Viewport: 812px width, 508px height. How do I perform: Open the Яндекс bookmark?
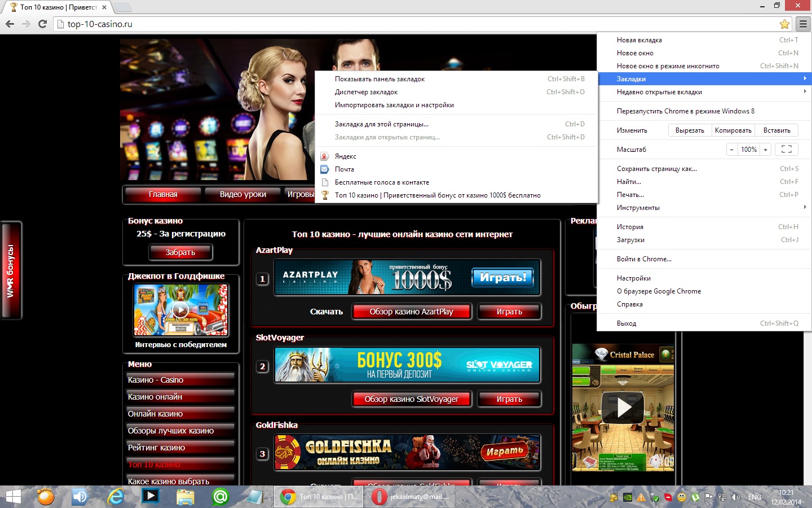click(456, 156)
